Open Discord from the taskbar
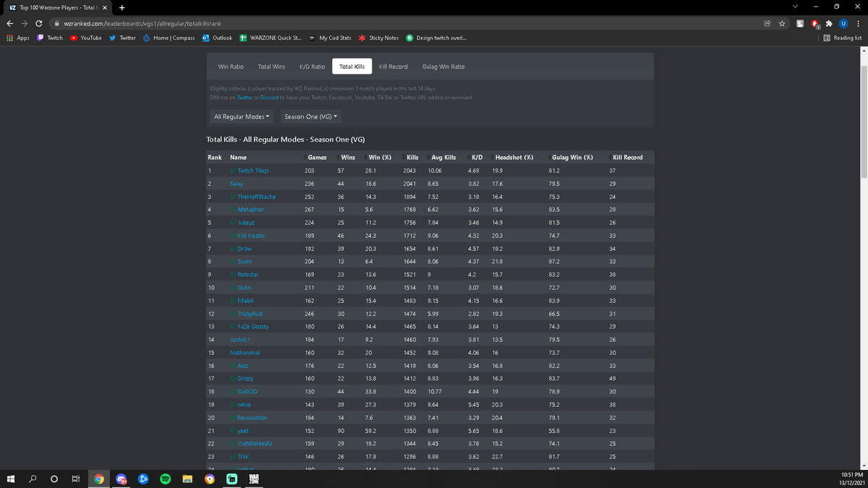The image size is (868, 488). [x=122, y=479]
